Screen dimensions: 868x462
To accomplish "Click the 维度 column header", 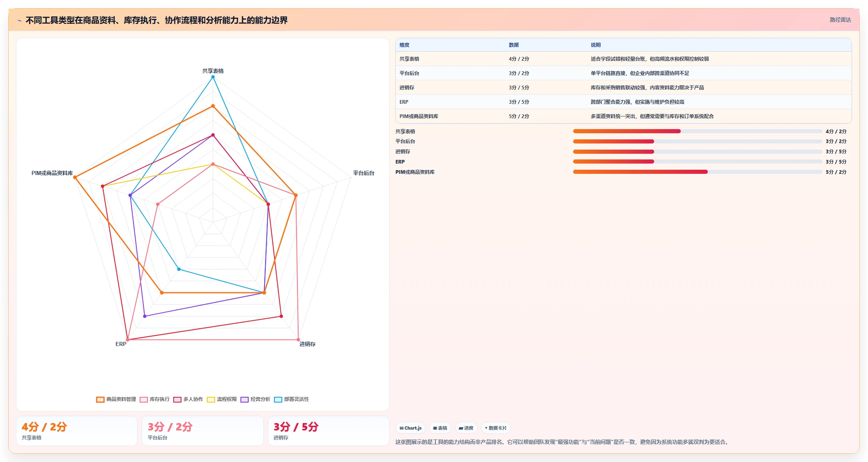I will [404, 45].
